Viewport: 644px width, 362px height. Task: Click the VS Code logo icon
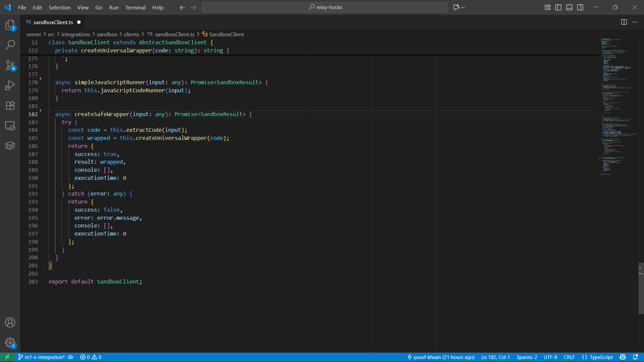pyautogui.click(x=7, y=8)
